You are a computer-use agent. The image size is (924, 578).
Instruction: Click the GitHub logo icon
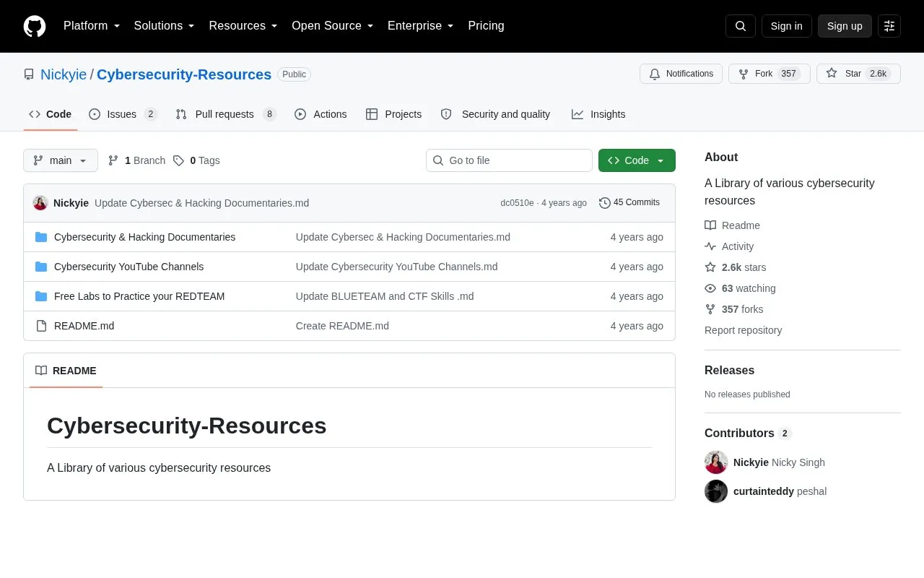coord(35,26)
